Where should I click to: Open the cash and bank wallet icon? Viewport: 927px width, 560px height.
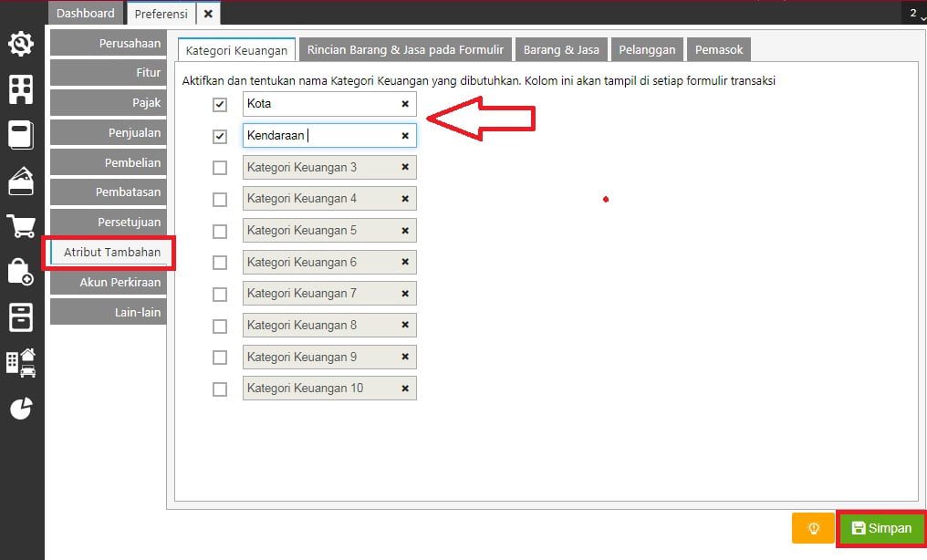click(21, 181)
